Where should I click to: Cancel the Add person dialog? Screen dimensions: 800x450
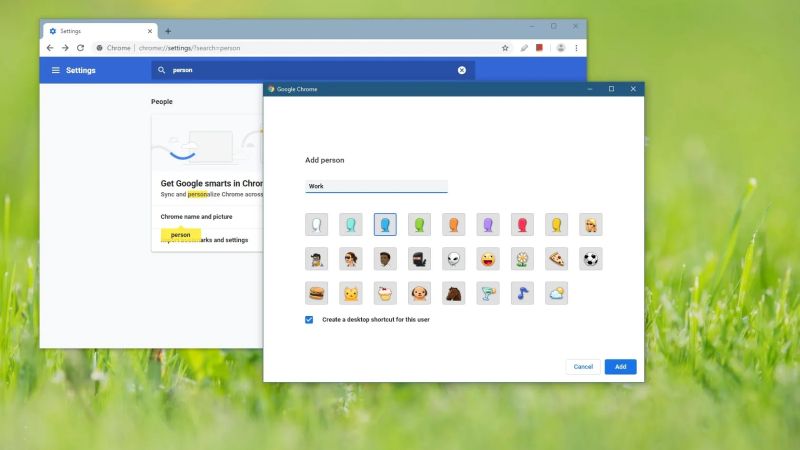point(583,367)
